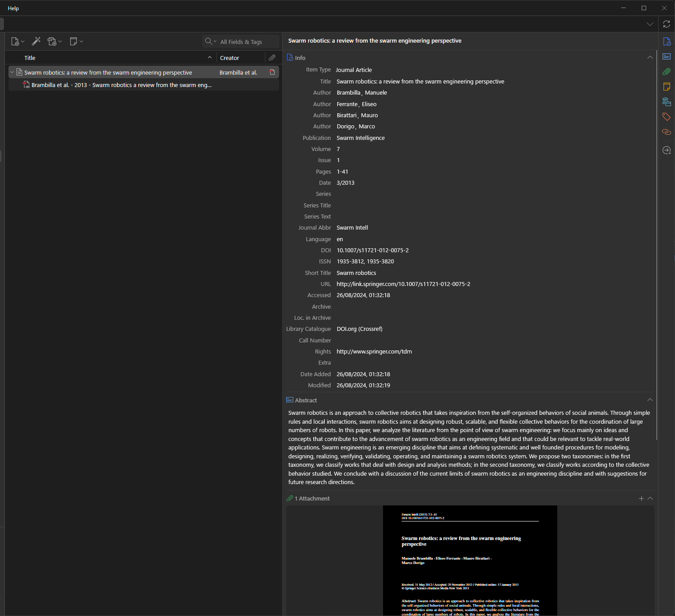675x616 pixels.
Task: Jump to Libraries and Collections side icon
Action: (667, 102)
